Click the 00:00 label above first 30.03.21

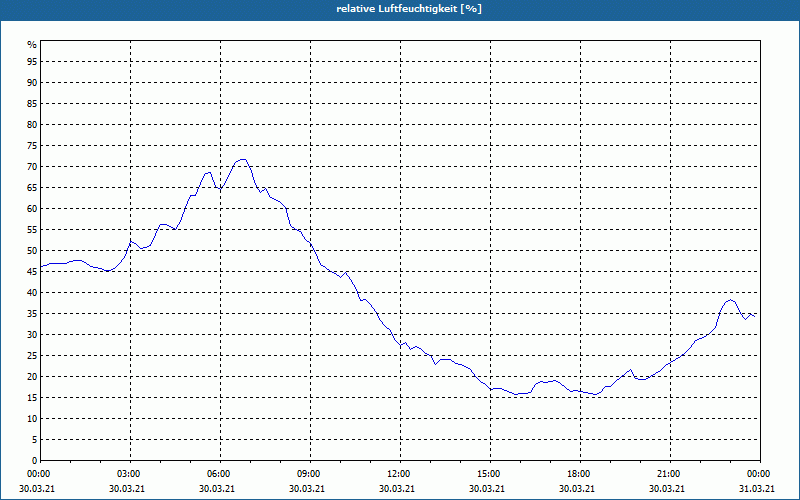coord(40,474)
